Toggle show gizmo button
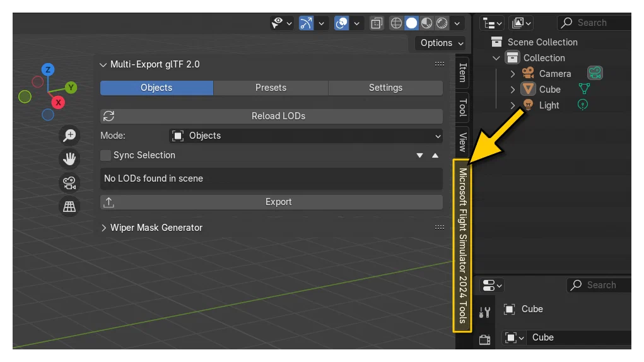The image size is (644, 362). pos(306,23)
